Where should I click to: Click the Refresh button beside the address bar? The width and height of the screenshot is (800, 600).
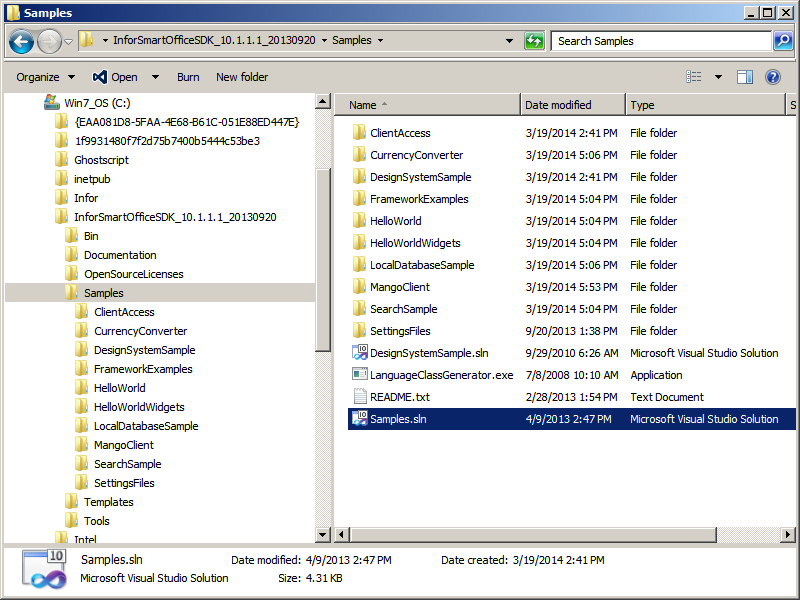[x=535, y=41]
